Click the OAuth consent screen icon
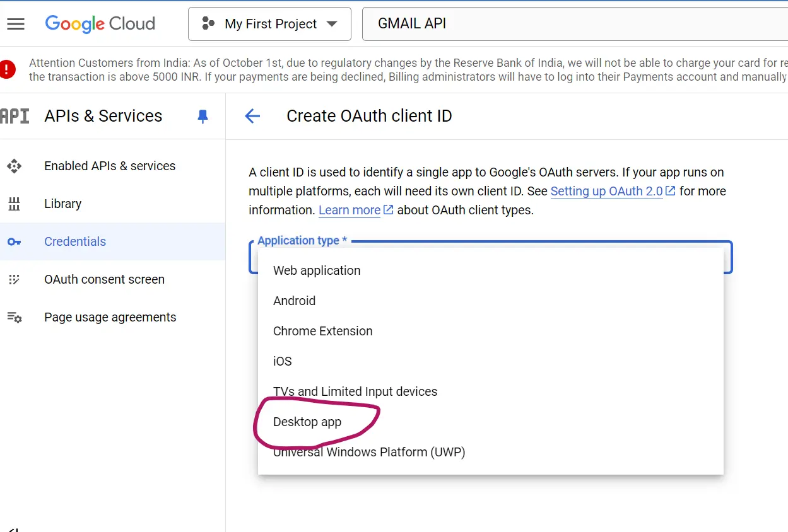The width and height of the screenshot is (788, 532). [x=14, y=279]
